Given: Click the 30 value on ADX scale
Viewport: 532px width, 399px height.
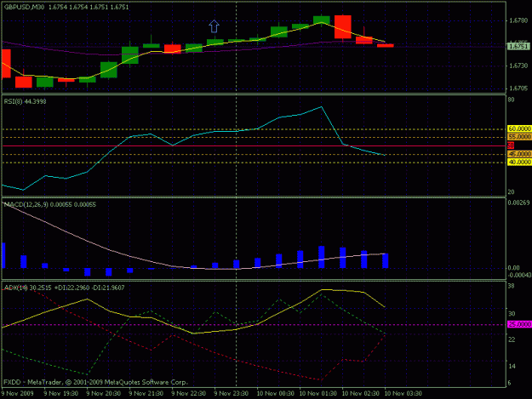Looking at the screenshot, I should [x=512, y=314].
